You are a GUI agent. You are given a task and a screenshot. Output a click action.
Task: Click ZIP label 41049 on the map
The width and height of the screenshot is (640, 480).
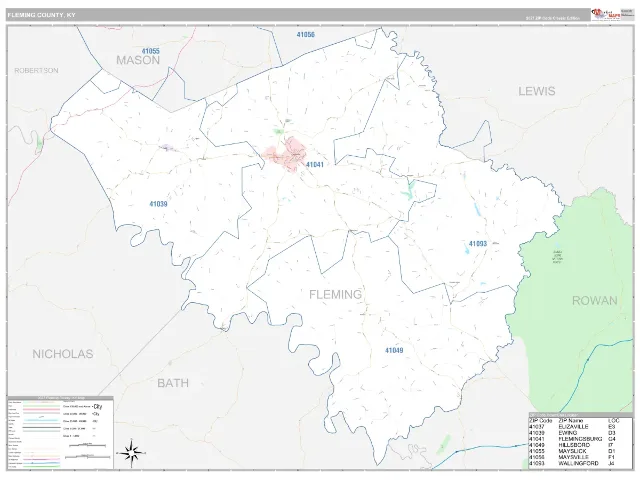[x=394, y=350]
